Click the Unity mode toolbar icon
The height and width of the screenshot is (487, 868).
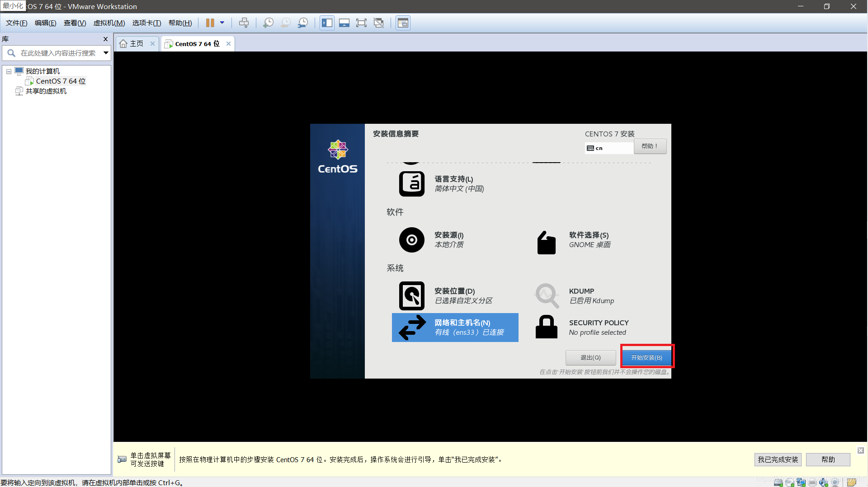(379, 23)
